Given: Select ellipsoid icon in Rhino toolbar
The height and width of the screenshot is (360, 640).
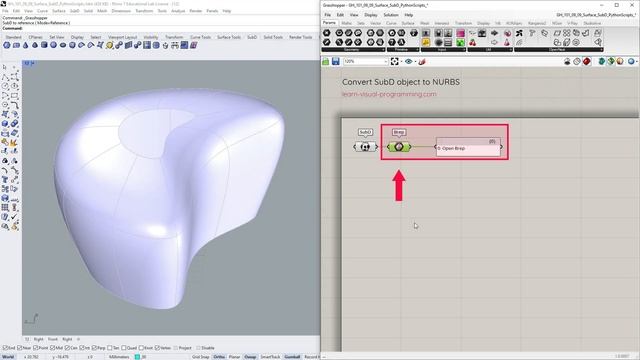Looking at the screenshot, I should pos(63,45).
